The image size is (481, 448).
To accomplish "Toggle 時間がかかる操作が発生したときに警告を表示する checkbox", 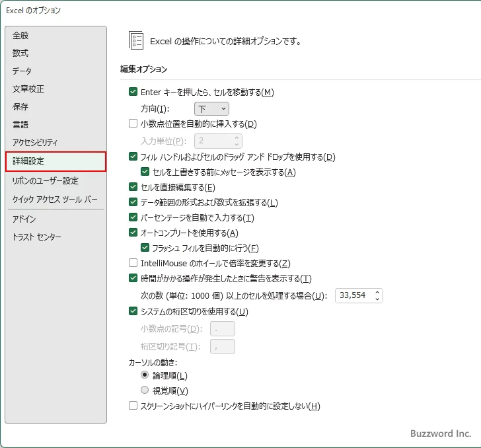I will 133,278.
